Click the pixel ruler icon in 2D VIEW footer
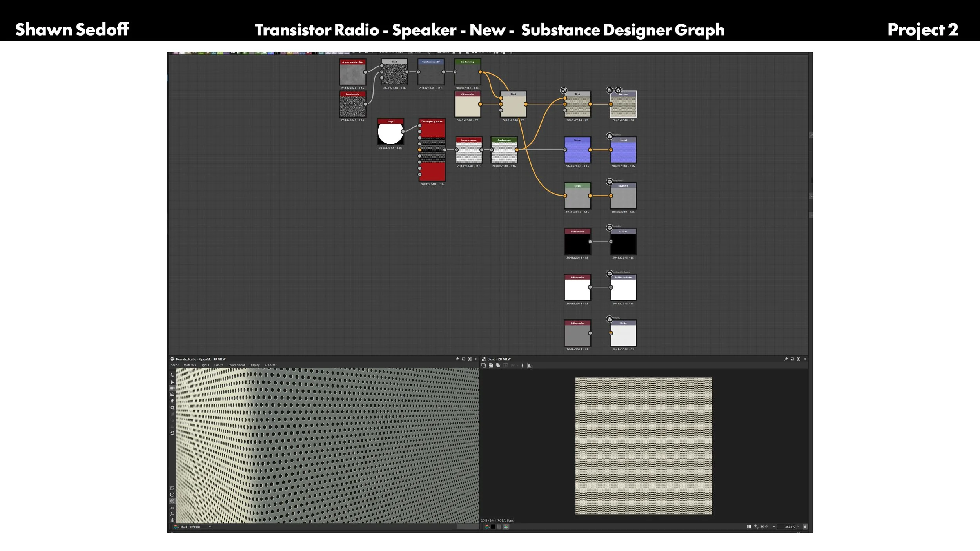The height and width of the screenshot is (551, 980). coord(756,527)
